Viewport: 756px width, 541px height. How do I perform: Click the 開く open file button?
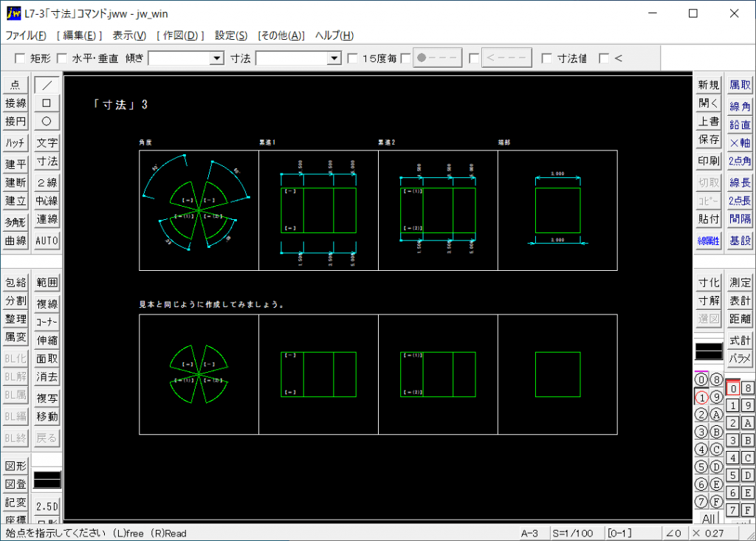pos(709,103)
